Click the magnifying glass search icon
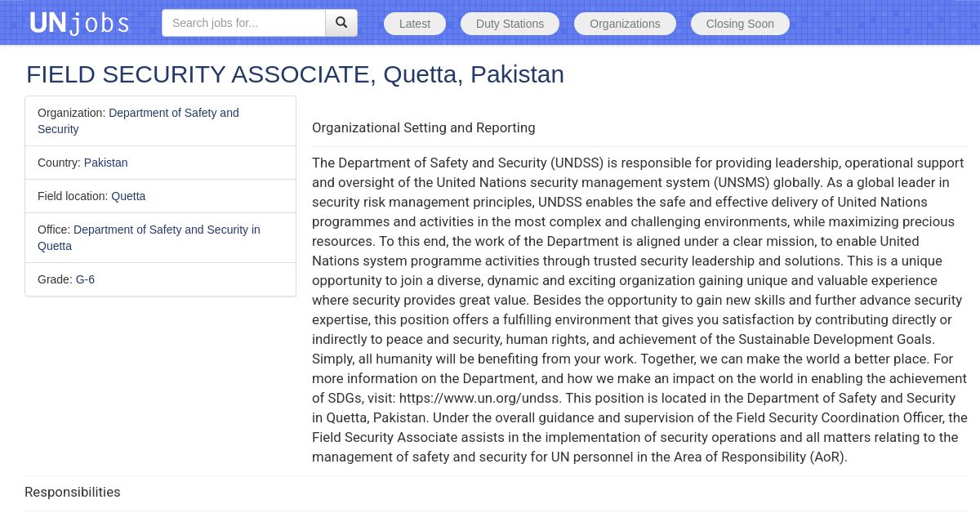This screenshot has height=513, width=980. [341, 23]
